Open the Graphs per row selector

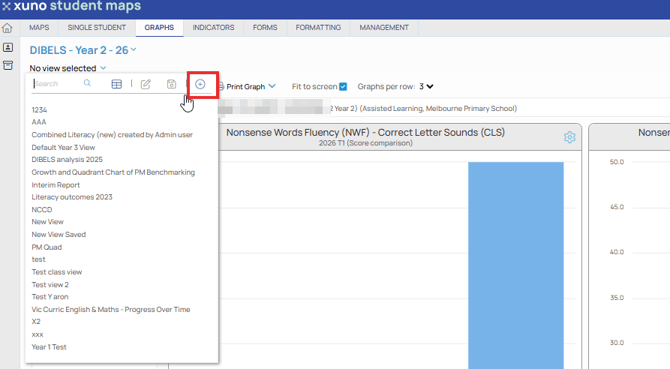426,87
